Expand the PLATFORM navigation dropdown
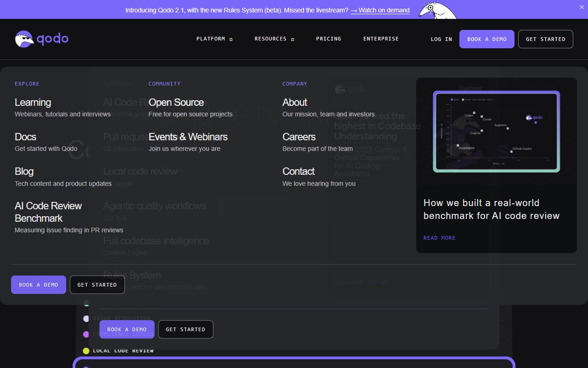588x368 pixels. pyautogui.click(x=211, y=39)
